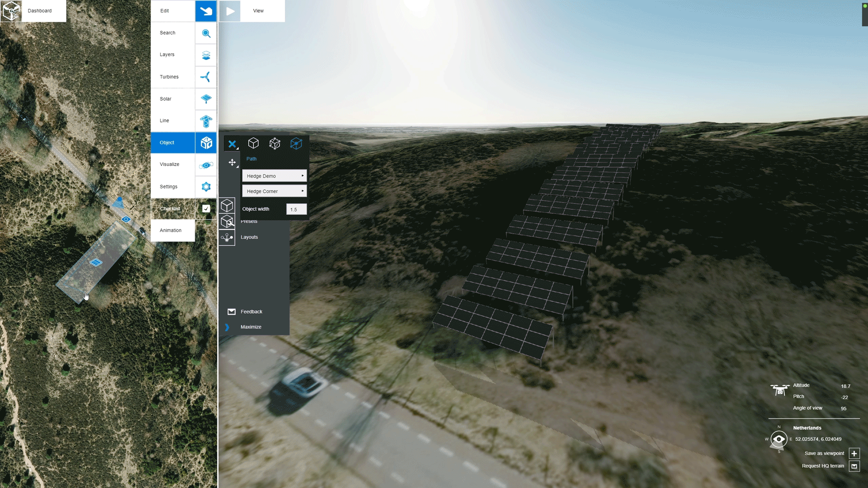Click the Angle of view value 95
The height and width of the screenshot is (488, 868).
[844, 408]
